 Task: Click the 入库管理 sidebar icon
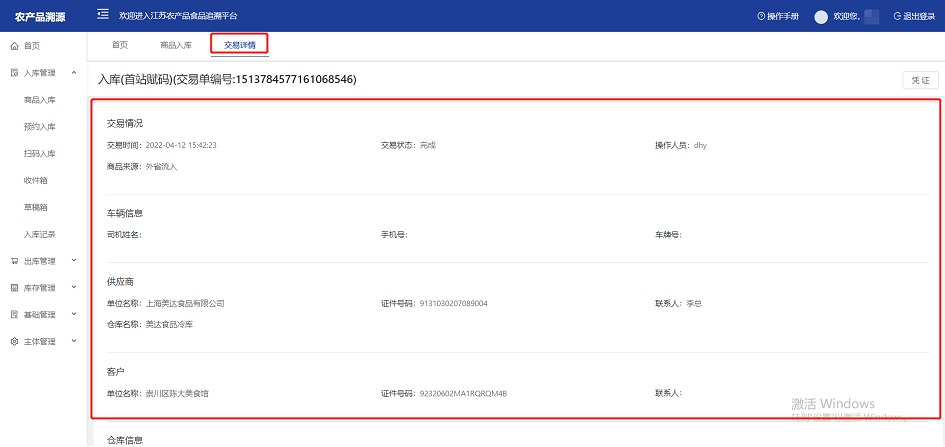tap(14, 73)
